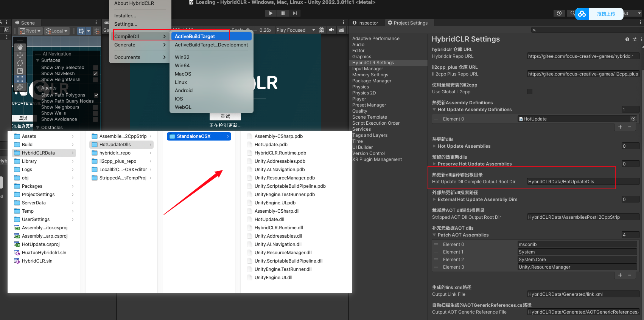The image size is (644, 320).
Task: Select the Hand view tool
Action: (20, 47)
